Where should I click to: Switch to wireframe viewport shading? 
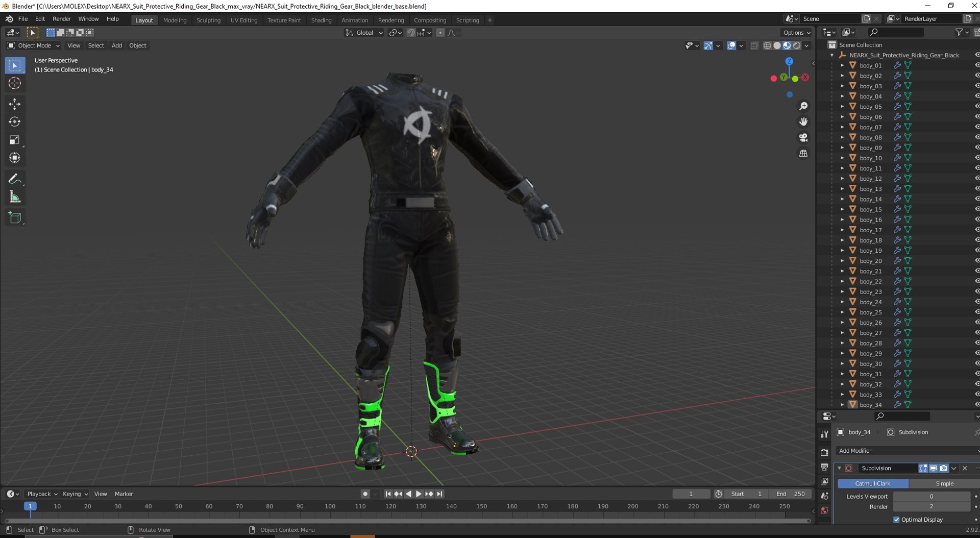[x=767, y=46]
